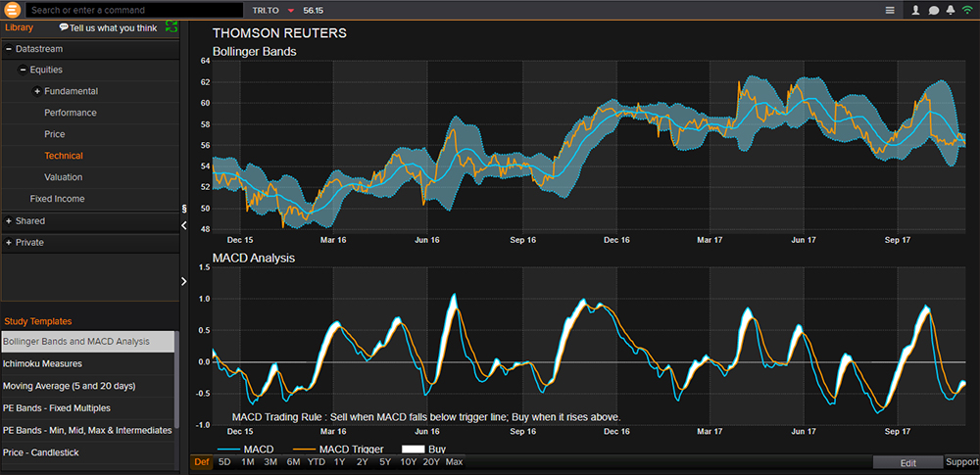The height and width of the screenshot is (475, 980).
Task: Select Moving Average (5 and 20 days) template
Action: [x=88, y=386]
